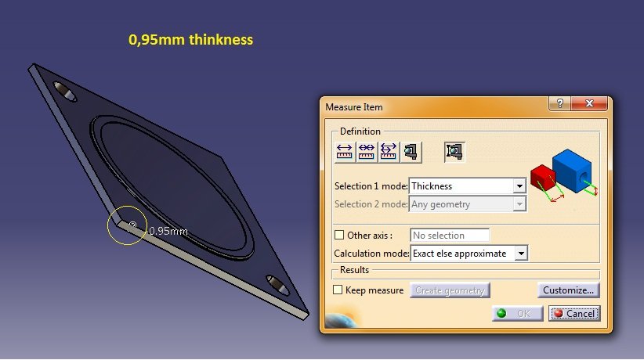Click the Create geometry button
The image size is (644, 360).
tap(450, 290)
